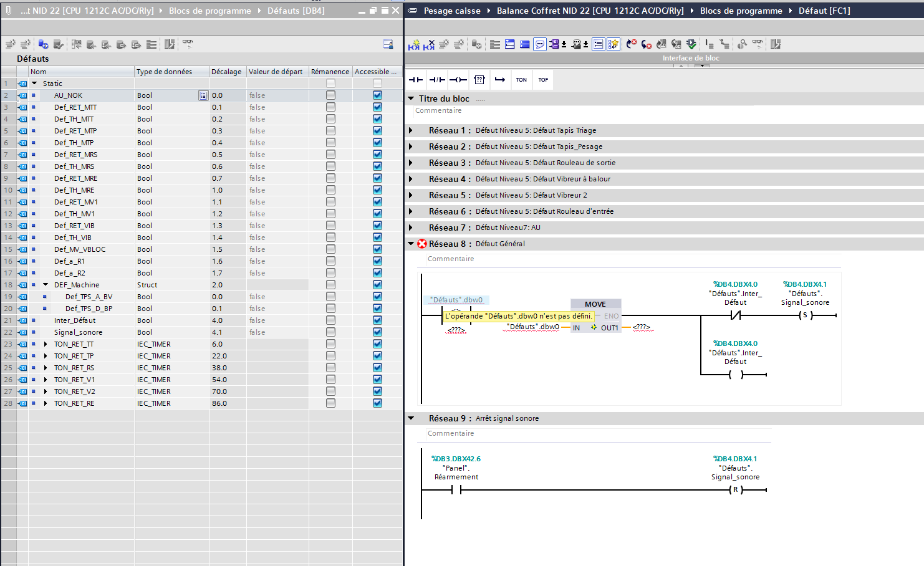
Task: Click the TON timer favorite
Action: (521, 80)
